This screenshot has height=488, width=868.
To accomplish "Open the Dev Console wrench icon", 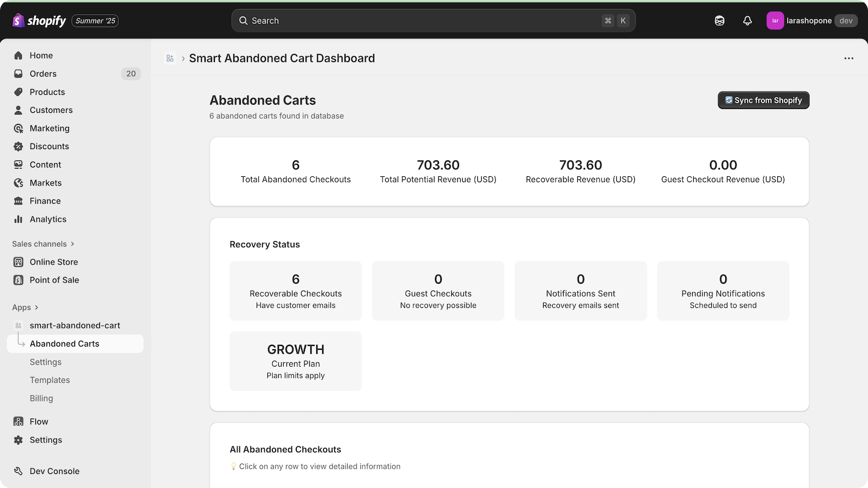I will click(18, 471).
